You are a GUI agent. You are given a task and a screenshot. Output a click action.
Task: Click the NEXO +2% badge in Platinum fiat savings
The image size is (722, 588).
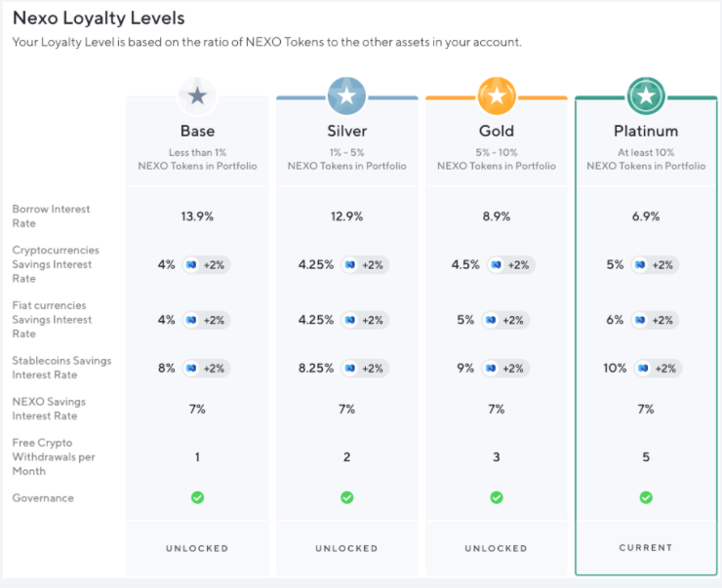655,320
